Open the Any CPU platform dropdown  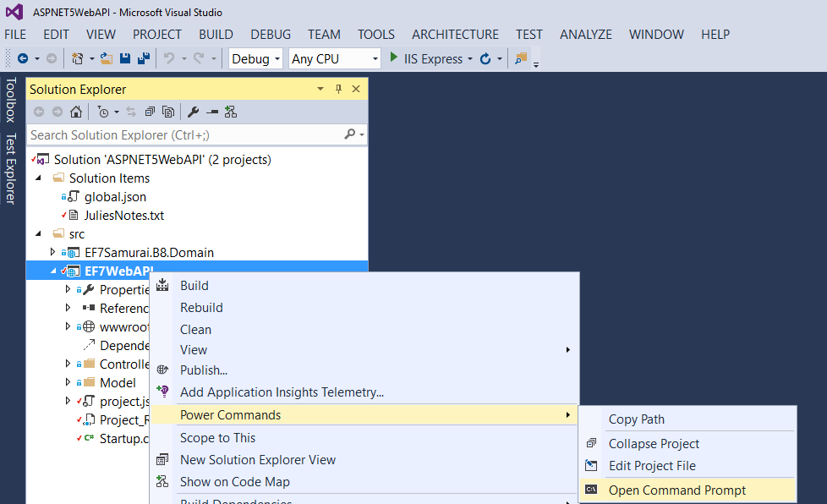click(x=335, y=58)
